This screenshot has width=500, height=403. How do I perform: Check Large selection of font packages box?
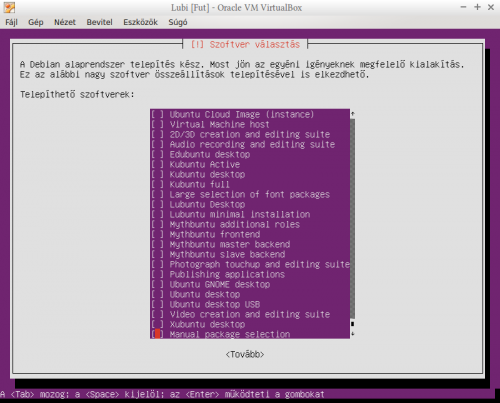point(157,194)
